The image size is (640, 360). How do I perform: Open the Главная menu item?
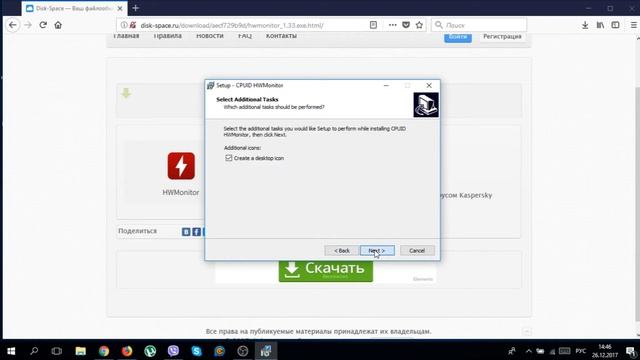126,36
